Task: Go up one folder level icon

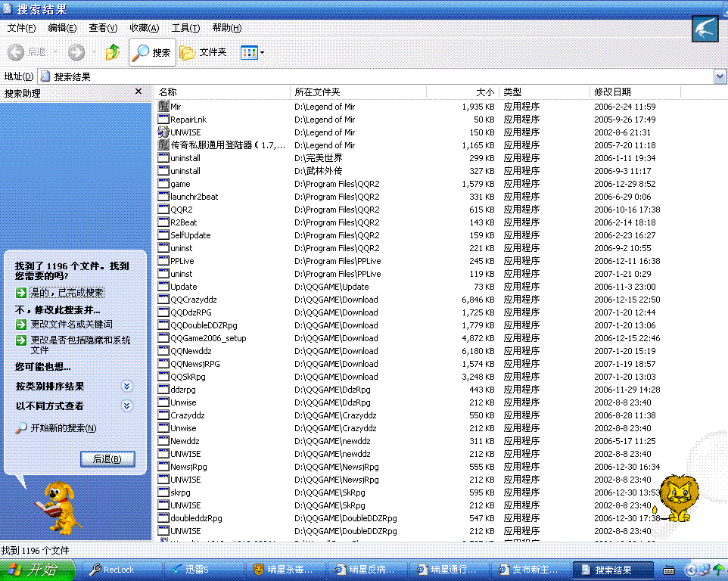Action: click(x=112, y=52)
